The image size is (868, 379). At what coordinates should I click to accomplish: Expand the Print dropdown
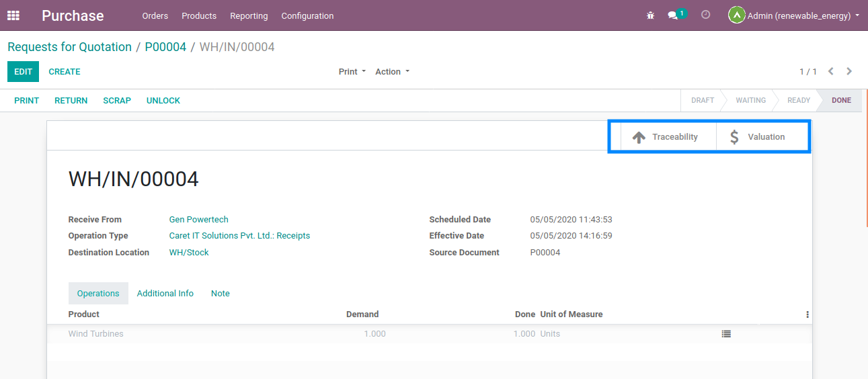[x=352, y=72]
